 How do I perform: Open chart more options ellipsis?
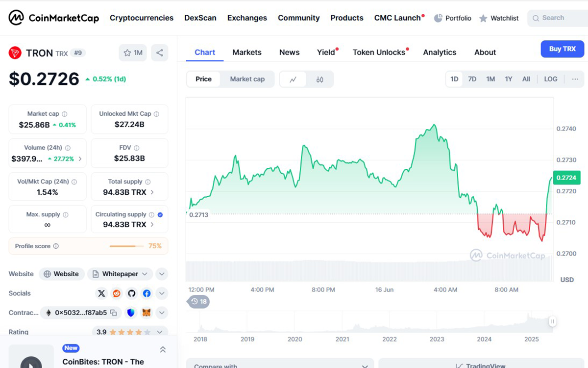575,79
